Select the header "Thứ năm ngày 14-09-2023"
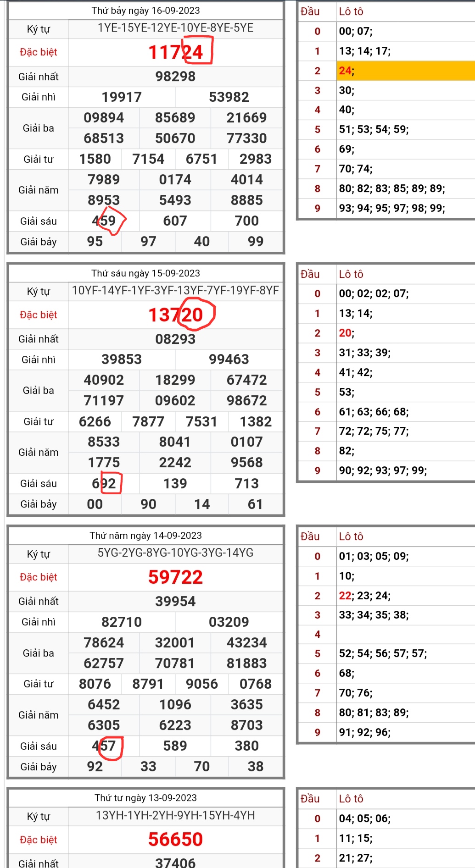This screenshot has width=475, height=868. [145, 536]
